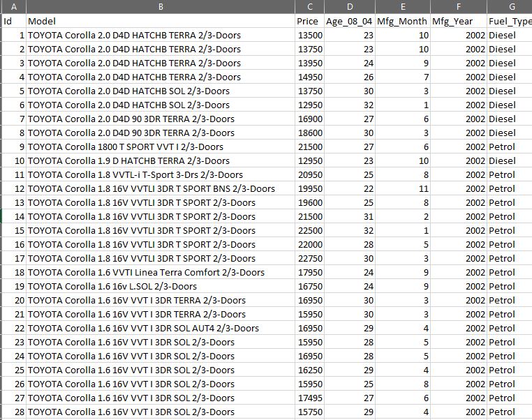532x420 pixels.
Task: Select column F by its header
Action: click(x=459, y=6)
